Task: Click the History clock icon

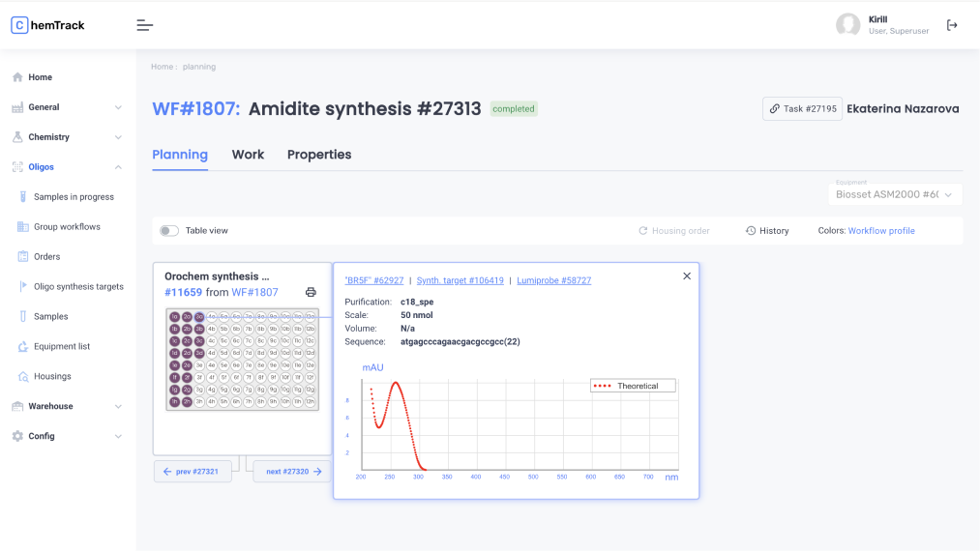Action: [x=751, y=230]
